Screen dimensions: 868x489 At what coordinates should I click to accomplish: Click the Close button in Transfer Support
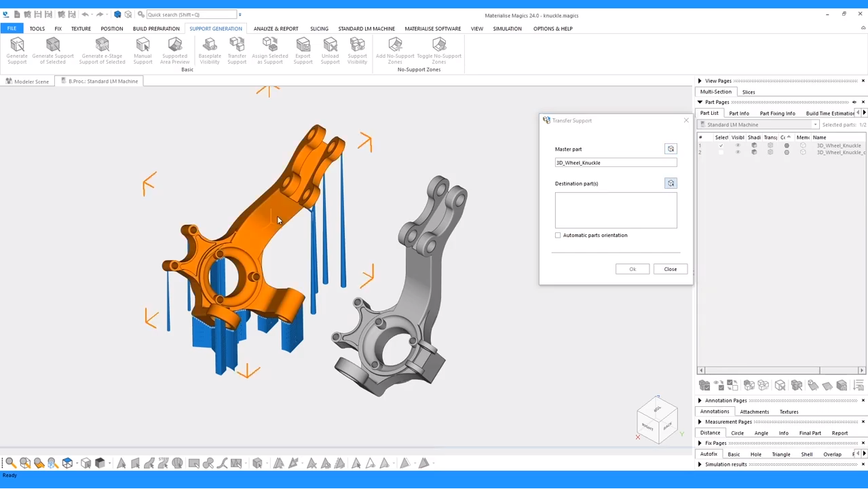pos(670,269)
